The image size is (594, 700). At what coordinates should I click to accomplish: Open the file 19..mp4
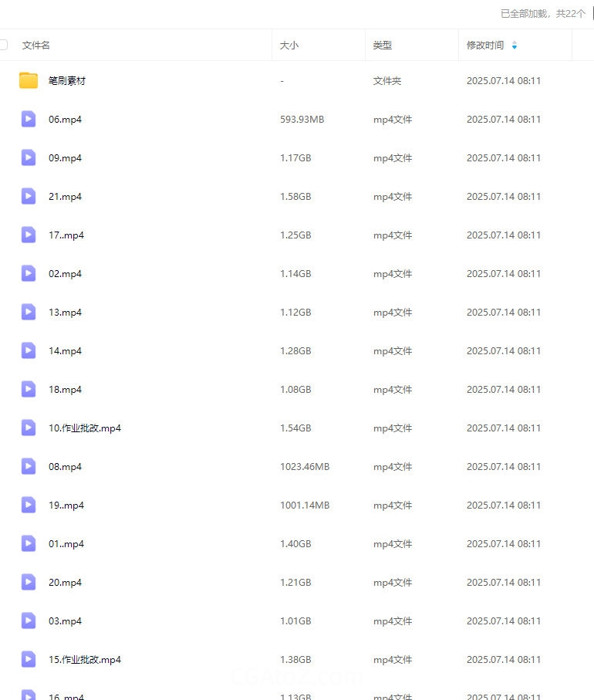point(66,506)
